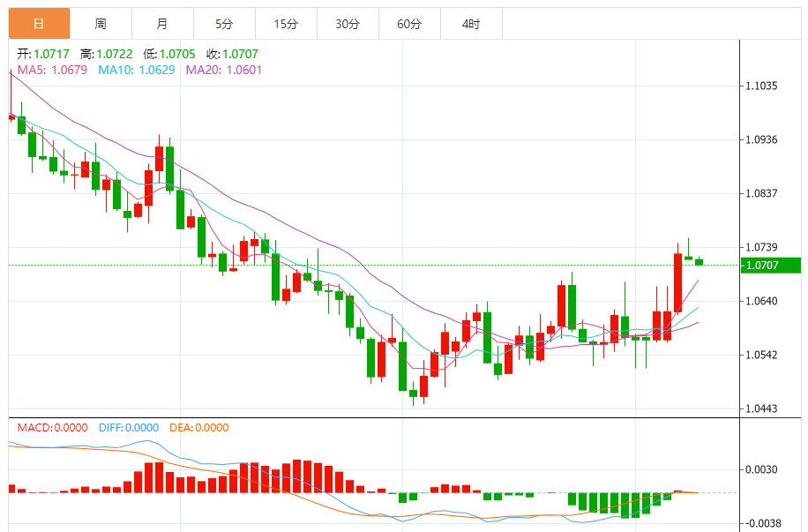Click the MA20: 1.0601 indicator label

(224, 70)
